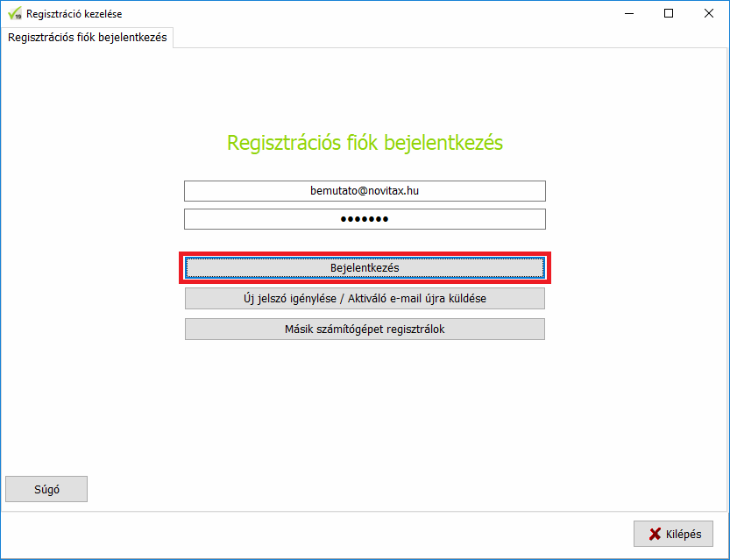The width and height of the screenshot is (730, 560).
Task: Maximize the Regisztráció kezelése window
Action: [x=669, y=13]
